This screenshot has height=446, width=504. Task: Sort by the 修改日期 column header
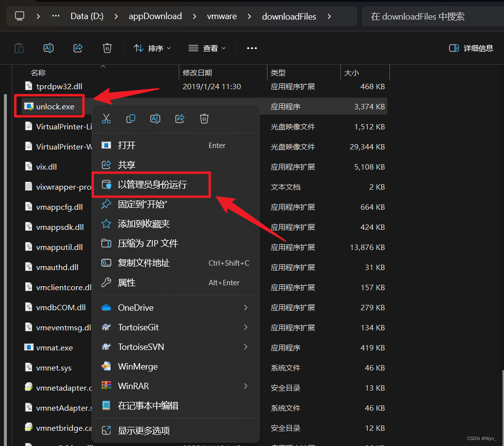point(197,73)
